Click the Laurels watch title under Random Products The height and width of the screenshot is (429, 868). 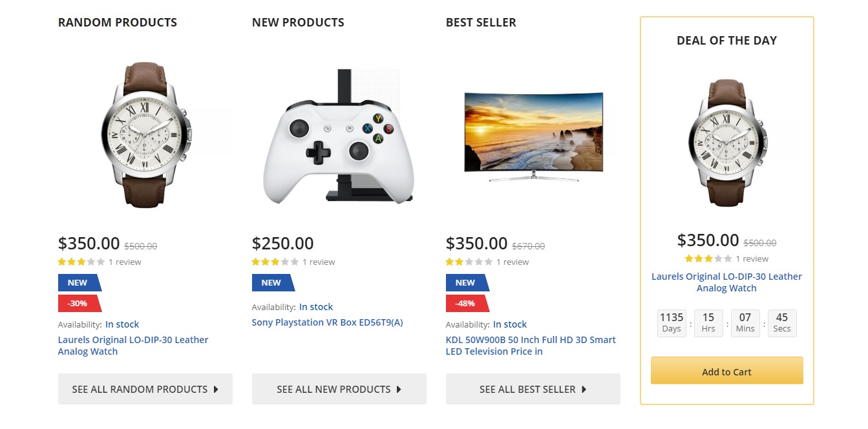133,346
